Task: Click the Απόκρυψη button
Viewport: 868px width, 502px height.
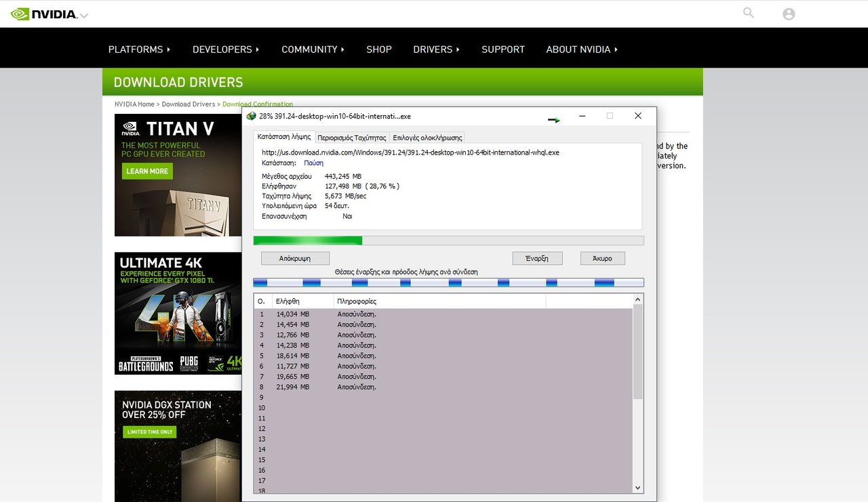Action: (x=295, y=258)
